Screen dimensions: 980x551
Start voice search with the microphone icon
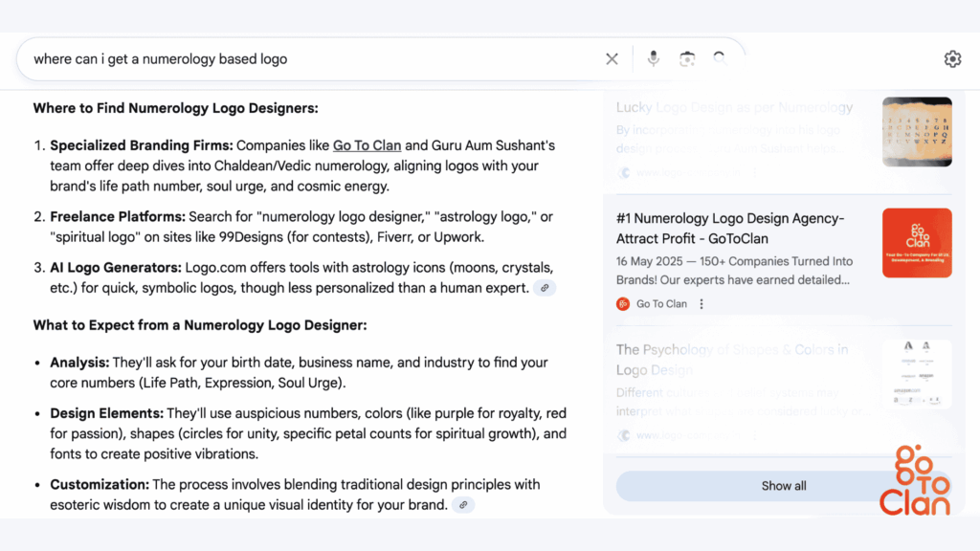[x=654, y=59]
